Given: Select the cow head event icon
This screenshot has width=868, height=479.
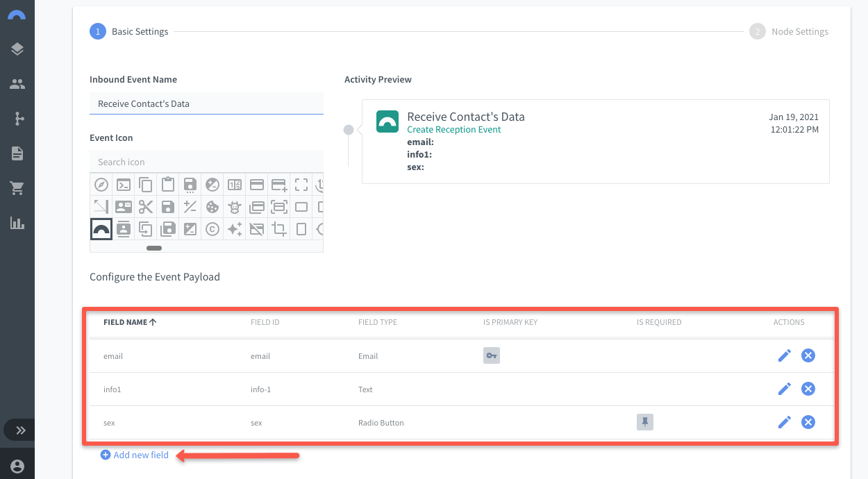Looking at the screenshot, I should click(x=235, y=207).
